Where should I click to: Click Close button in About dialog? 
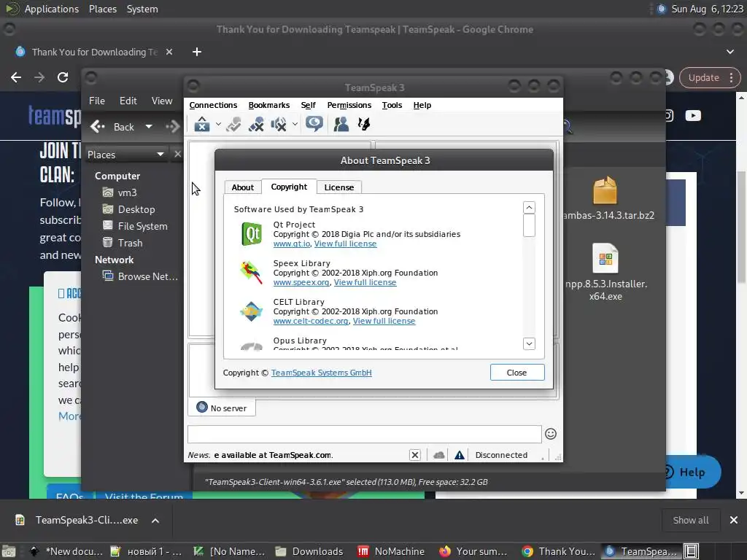[x=517, y=373]
